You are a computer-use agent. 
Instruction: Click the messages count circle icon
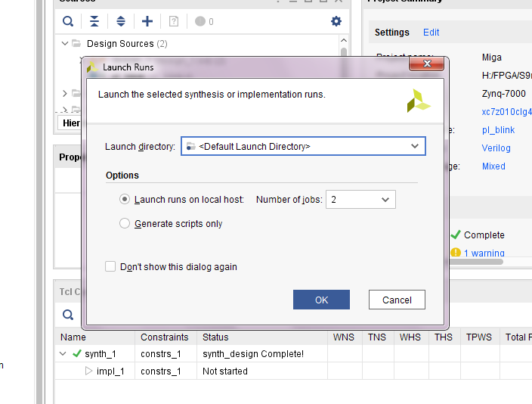(200, 21)
